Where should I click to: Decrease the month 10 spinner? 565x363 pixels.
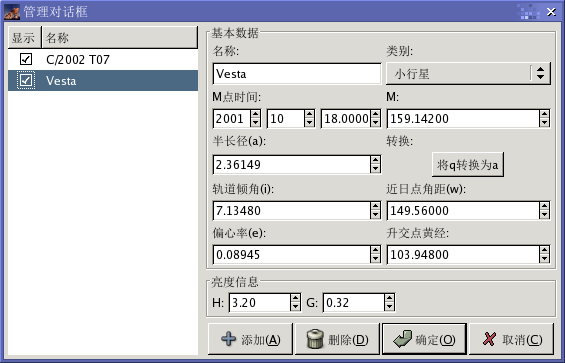point(310,123)
